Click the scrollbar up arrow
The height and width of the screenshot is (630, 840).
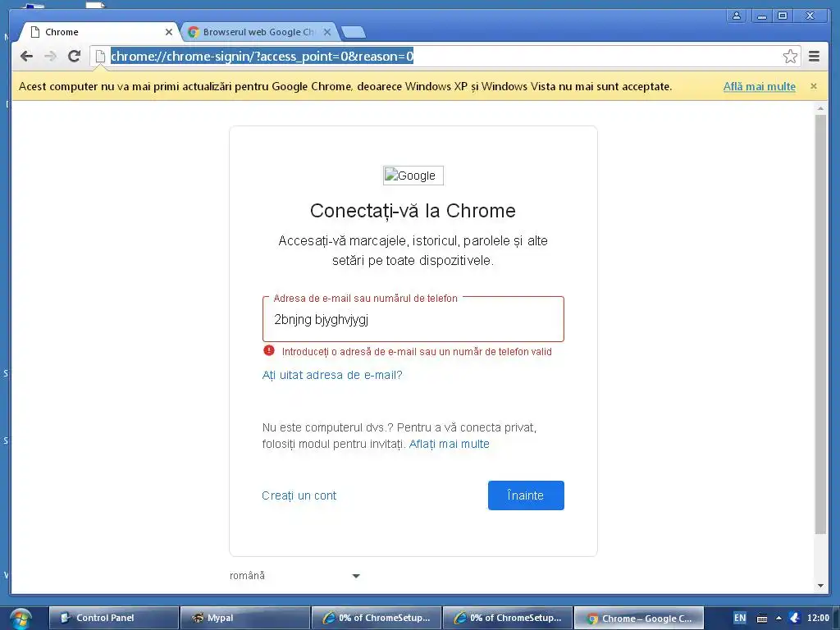coord(820,109)
